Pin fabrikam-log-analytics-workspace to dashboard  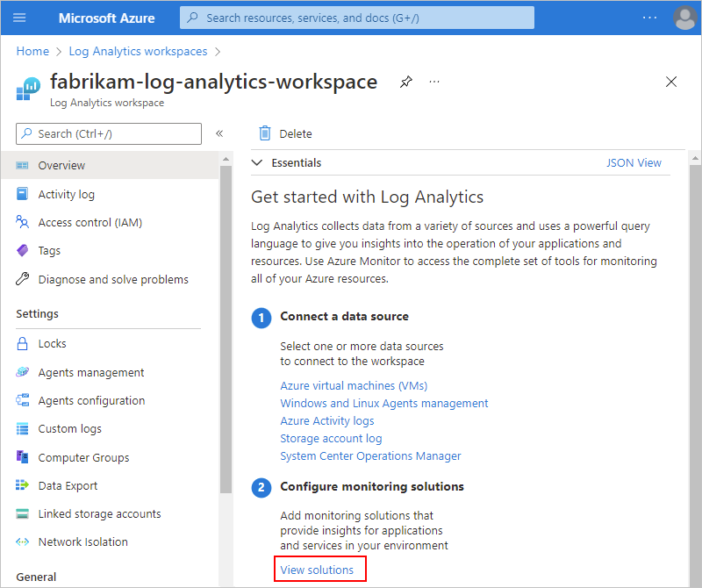click(405, 81)
